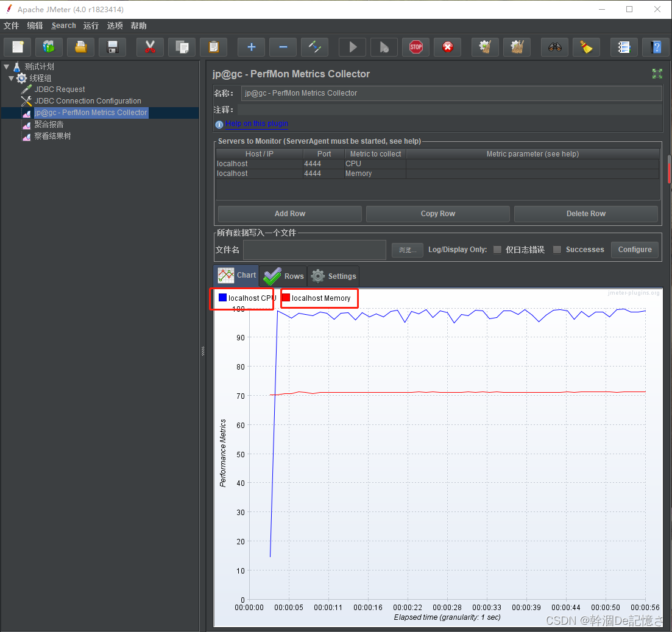The width and height of the screenshot is (672, 632).
Task: Collapse the 测试计划 tree node
Action: click(x=7, y=67)
